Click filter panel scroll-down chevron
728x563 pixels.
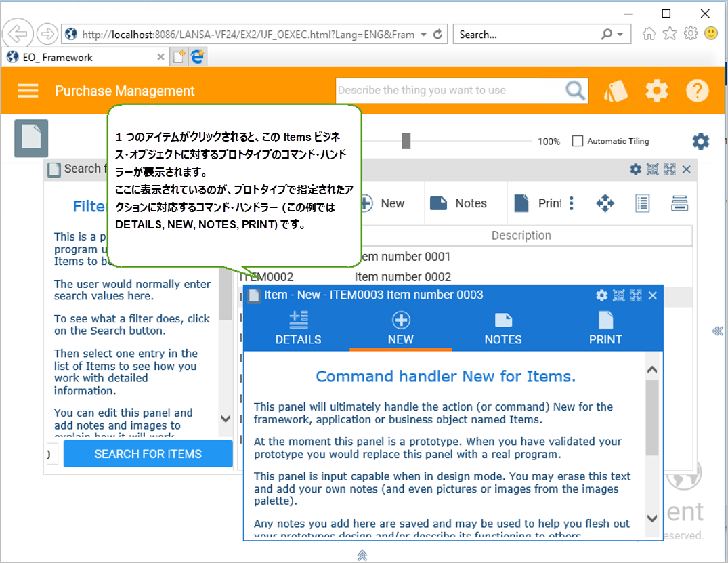(x=226, y=419)
